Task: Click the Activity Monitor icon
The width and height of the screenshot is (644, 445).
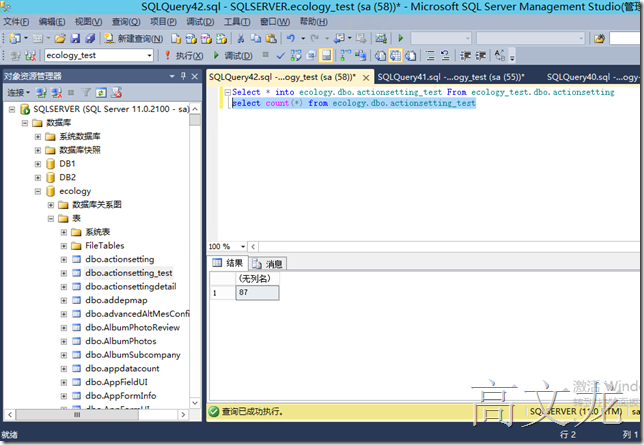Action: tap(381, 39)
